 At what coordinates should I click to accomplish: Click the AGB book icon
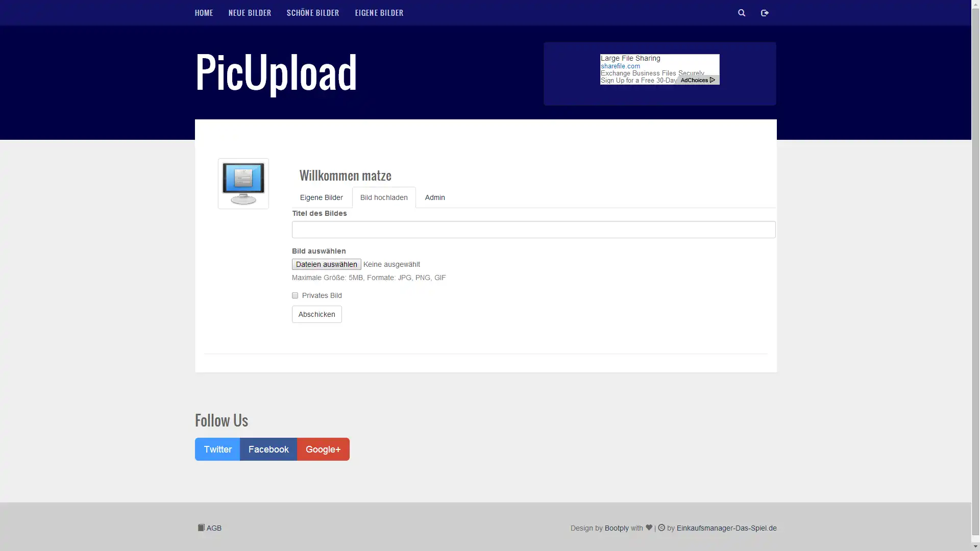(x=201, y=528)
